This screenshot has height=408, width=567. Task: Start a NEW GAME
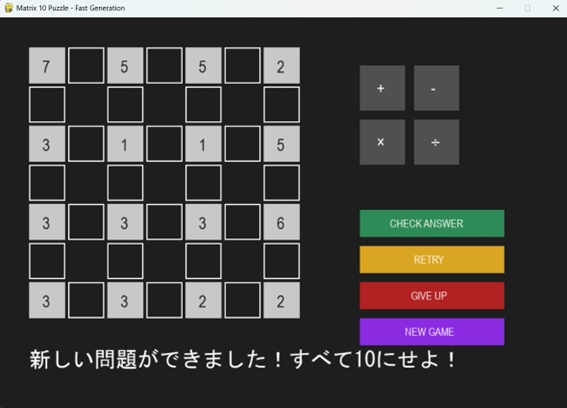coord(432,332)
